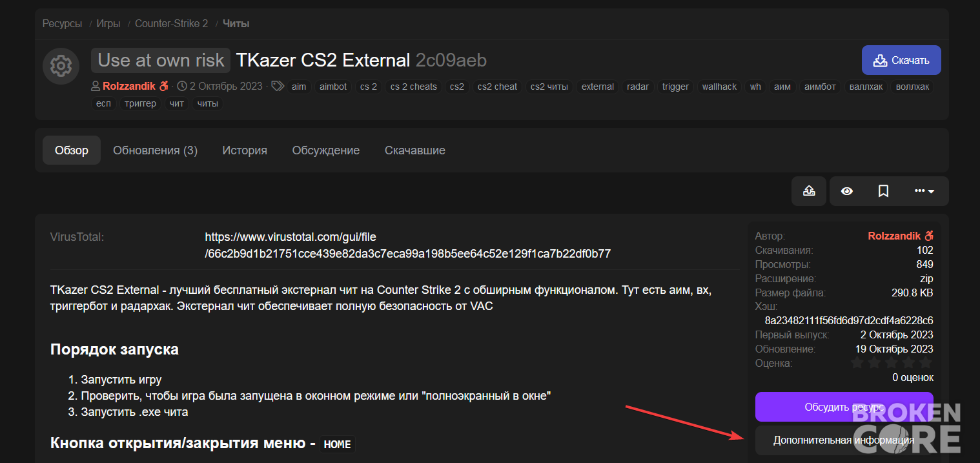Open the Обсуждение tab
The image size is (980, 463).
pos(325,150)
